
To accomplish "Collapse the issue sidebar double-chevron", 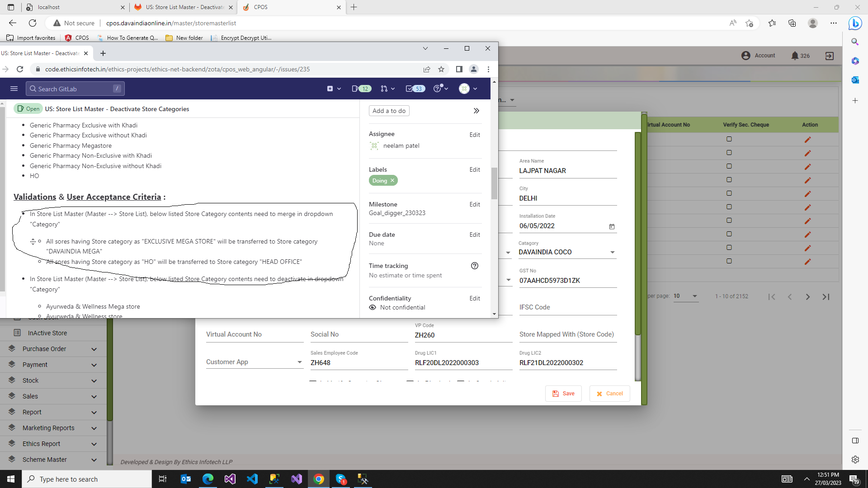I will tap(476, 111).
